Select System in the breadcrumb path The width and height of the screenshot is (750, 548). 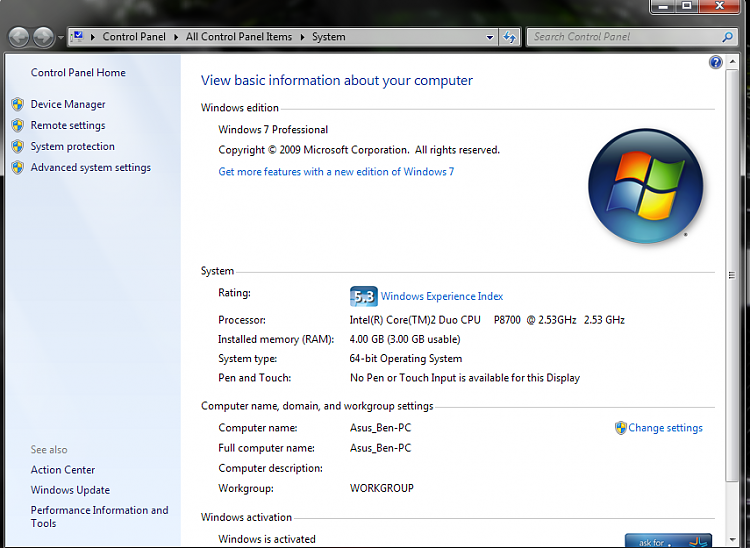coord(329,37)
